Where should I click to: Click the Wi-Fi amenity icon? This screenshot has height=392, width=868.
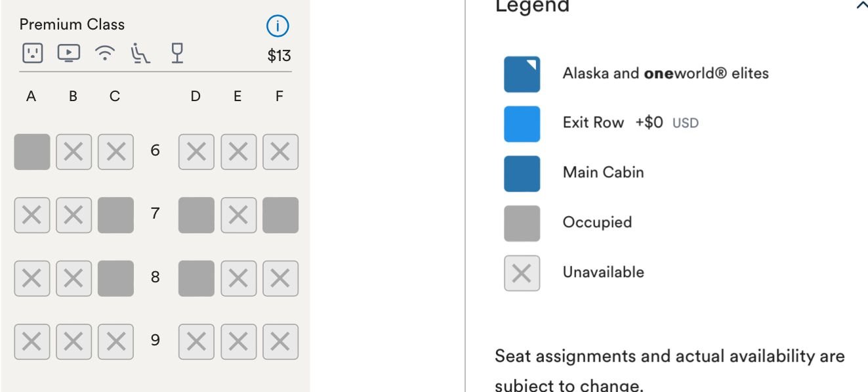(x=104, y=54)
